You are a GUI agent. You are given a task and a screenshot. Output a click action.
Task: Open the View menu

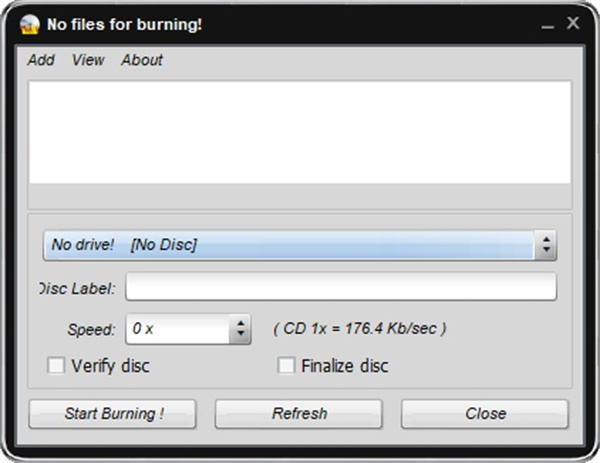88,60
